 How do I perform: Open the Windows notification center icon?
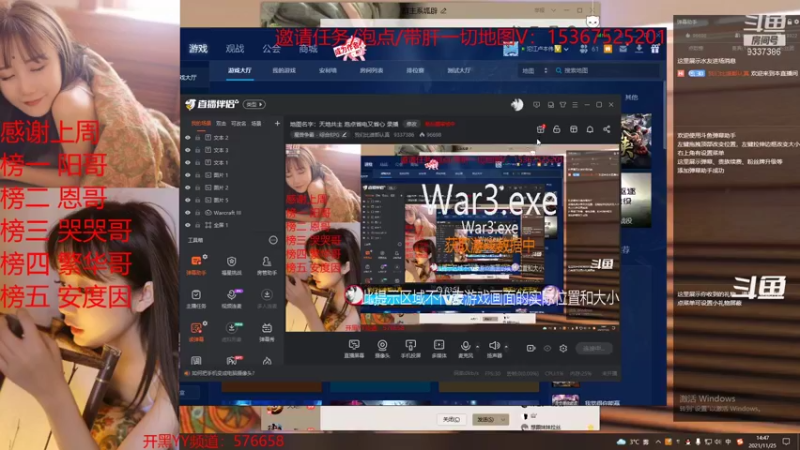tap(786, 441)
